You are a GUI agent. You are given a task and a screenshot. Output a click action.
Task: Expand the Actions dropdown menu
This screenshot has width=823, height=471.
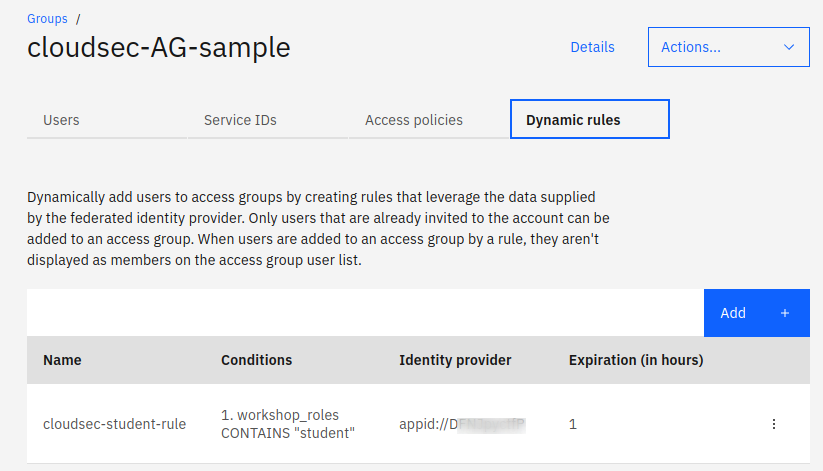coord(729,47)
